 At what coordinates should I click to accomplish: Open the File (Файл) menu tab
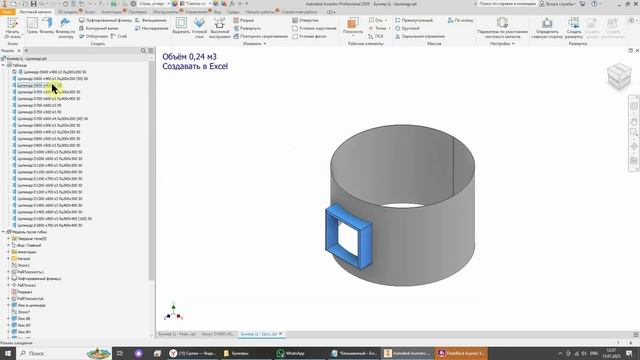click(7, 12)
